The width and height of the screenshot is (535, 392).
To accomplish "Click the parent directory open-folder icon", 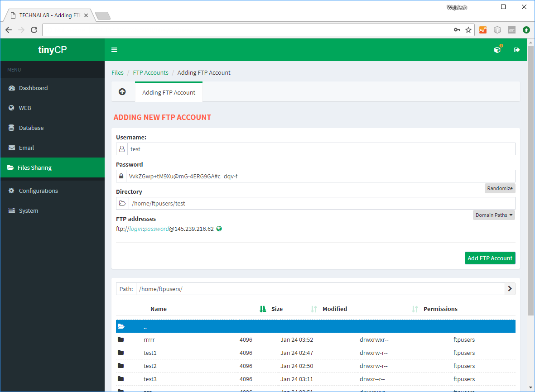I will coord(121,326).
